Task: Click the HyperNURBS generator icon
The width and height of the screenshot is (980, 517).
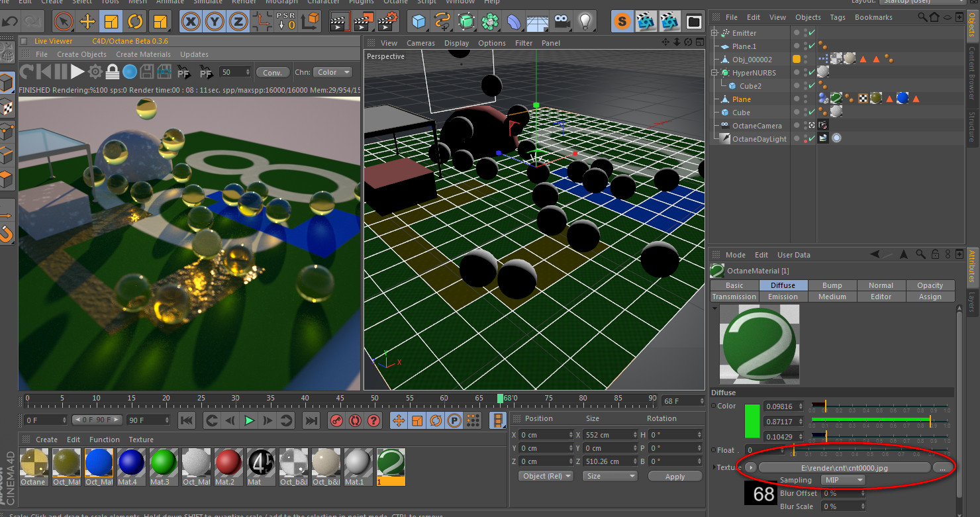Action: click(466, 22)
